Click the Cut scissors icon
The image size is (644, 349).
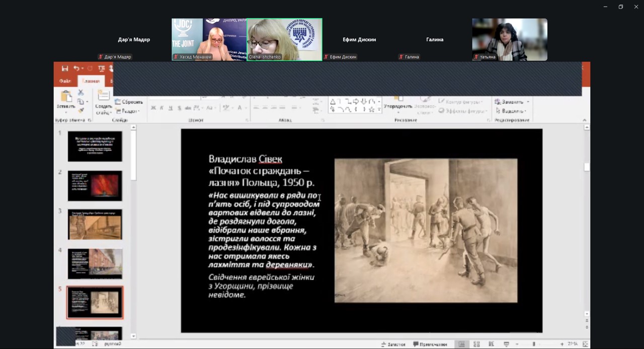point(80,93)
